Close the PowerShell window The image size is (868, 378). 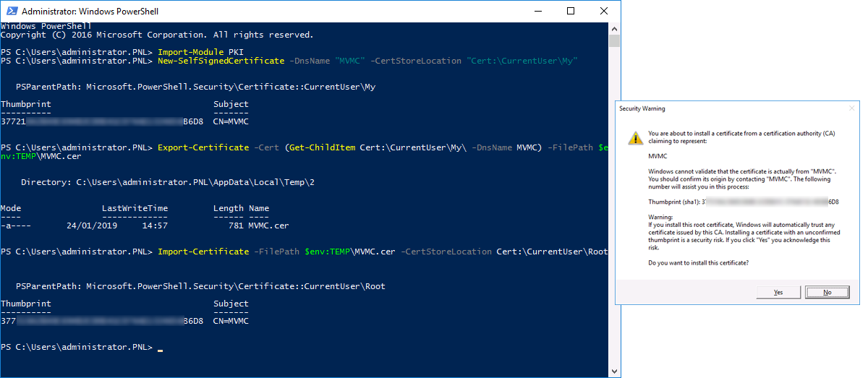point(604,12)
